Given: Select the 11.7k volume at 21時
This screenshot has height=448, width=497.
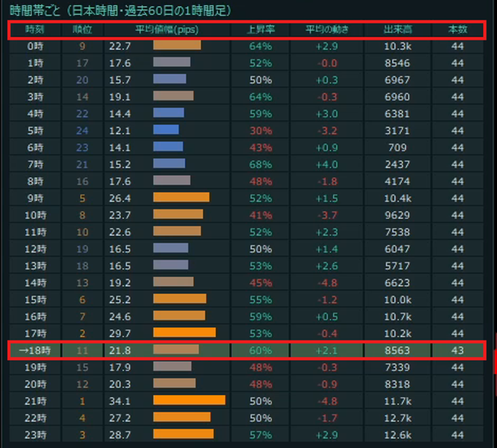Looking at the screenshot, I should pyautogui.click(x=397, y=401).
